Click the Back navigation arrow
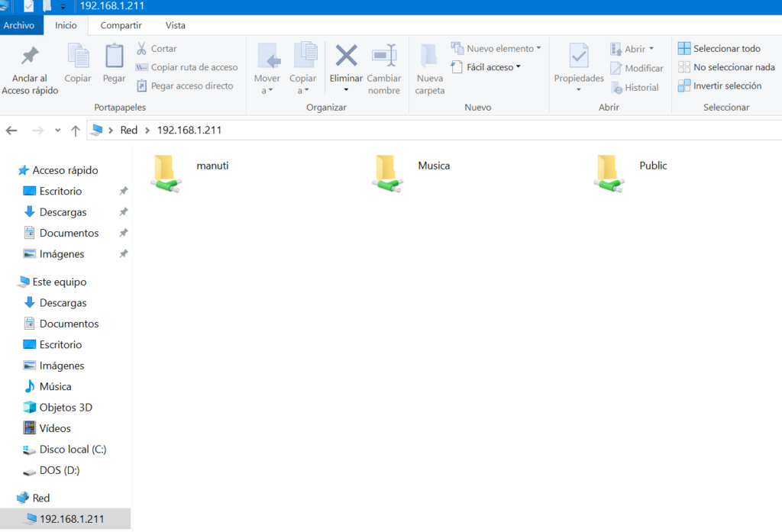Screen dimensions: 782x532 tap(11, 131)
